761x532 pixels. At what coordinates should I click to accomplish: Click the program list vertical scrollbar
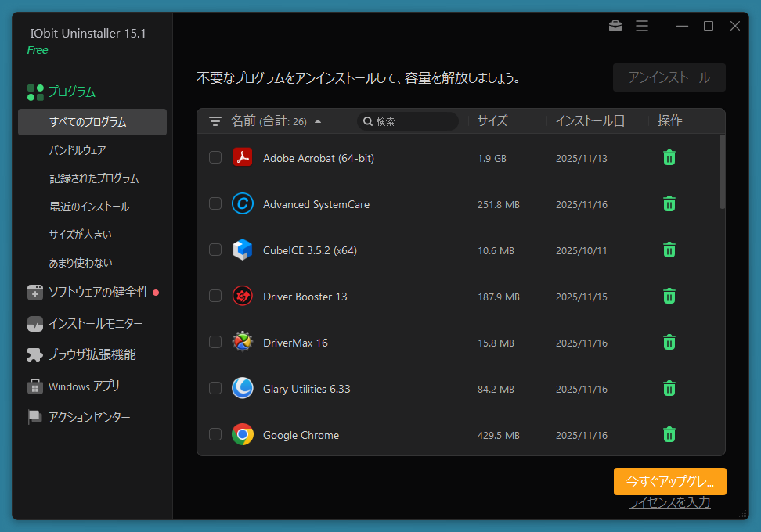click(x=722, y=172)
